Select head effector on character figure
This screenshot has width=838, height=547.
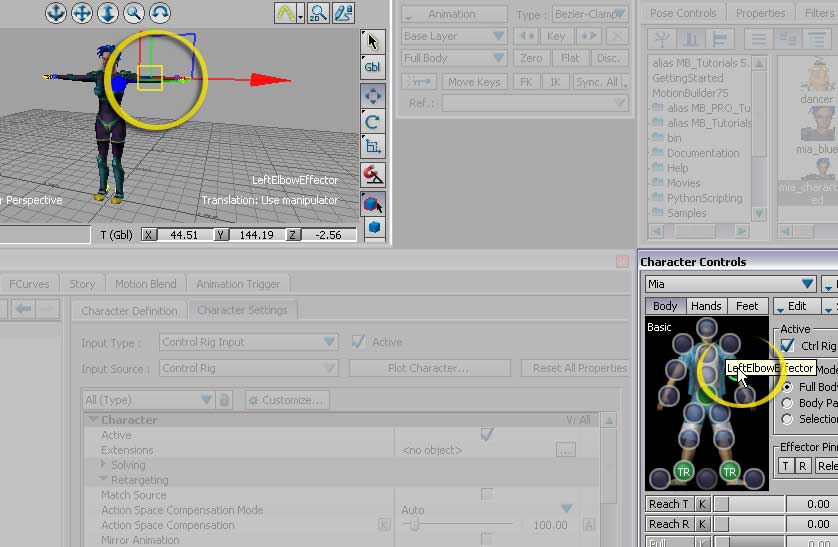coord(707,328)
